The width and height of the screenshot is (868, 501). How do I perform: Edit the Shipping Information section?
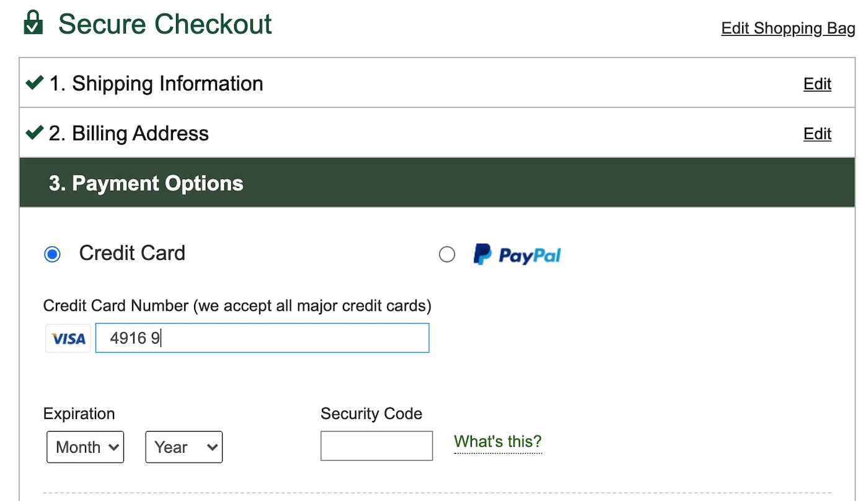817,84
